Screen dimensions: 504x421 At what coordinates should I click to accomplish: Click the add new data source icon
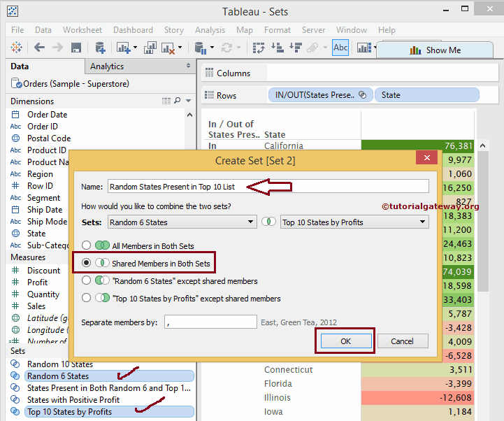[100, 48]
